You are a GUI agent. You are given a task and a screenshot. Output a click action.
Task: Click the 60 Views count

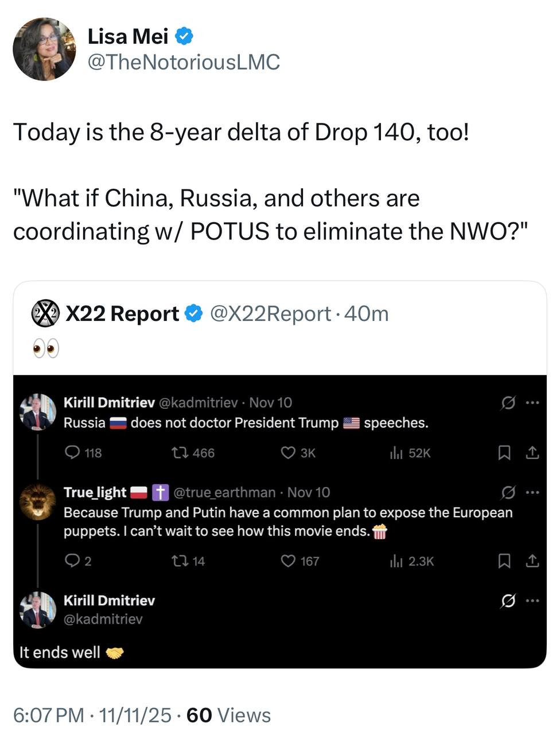228,715
